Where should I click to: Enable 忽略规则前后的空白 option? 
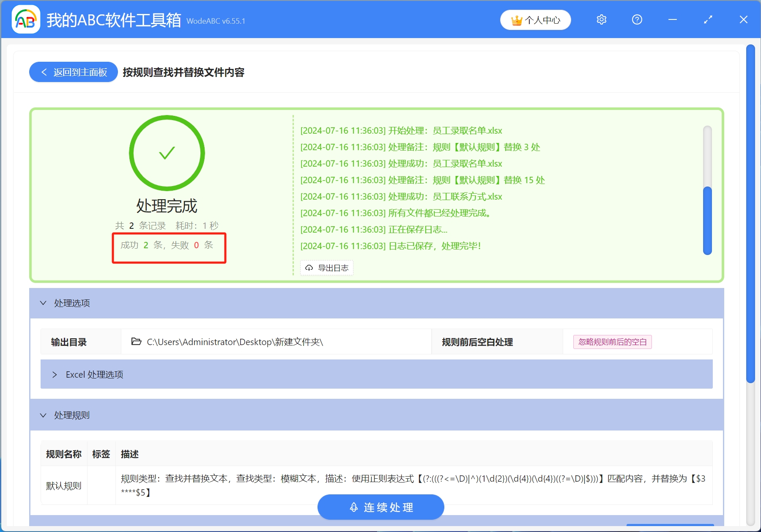click(612, 342)
